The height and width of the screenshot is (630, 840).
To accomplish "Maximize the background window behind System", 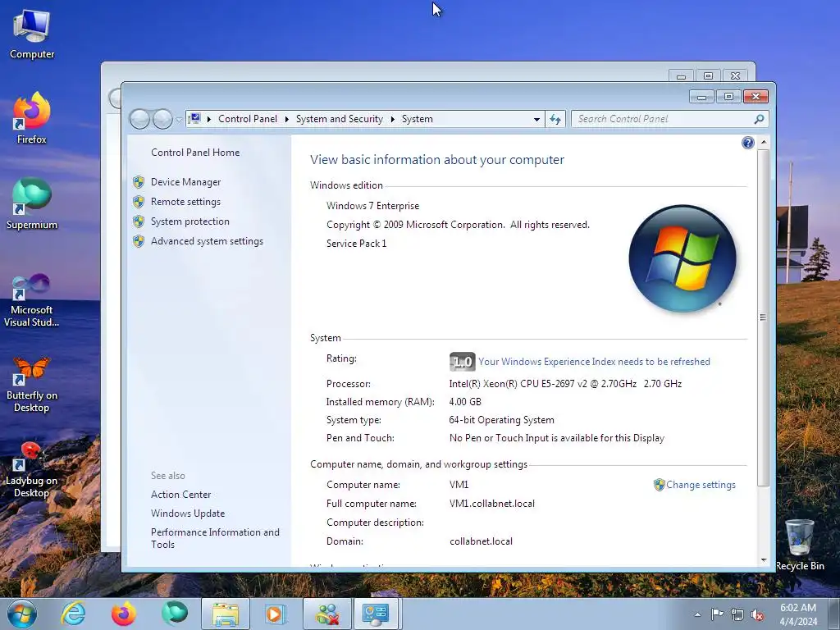I will pos(708,76).
